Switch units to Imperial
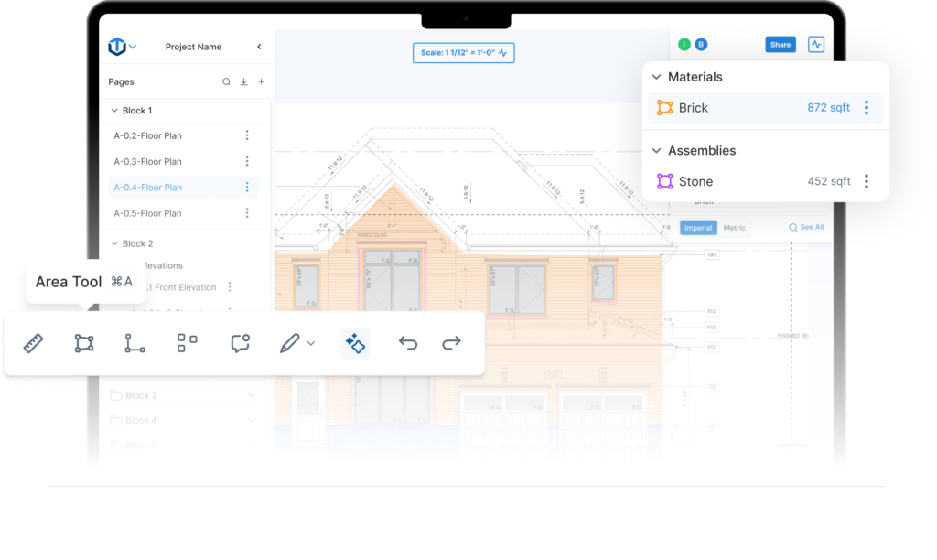 [x=698, y=228]
